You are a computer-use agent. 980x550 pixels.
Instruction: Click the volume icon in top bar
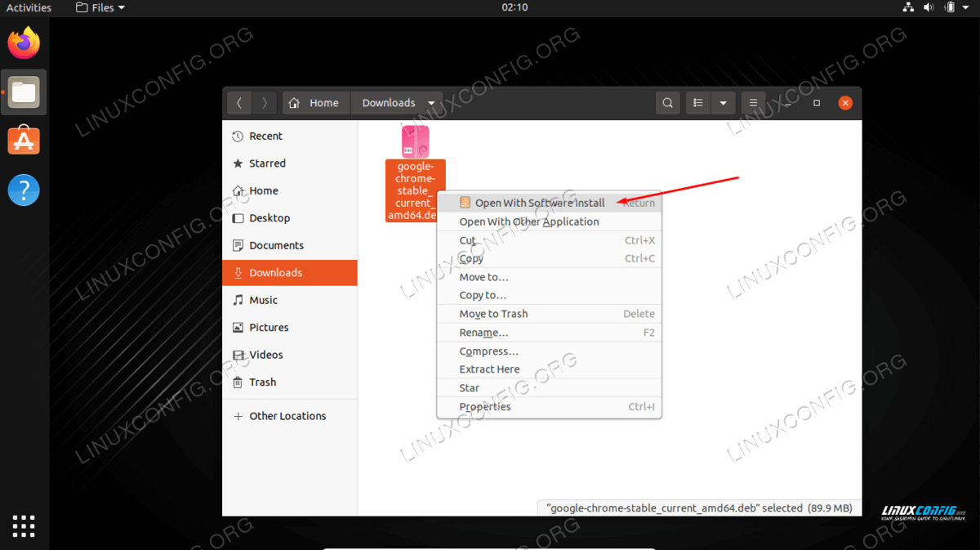929,7
